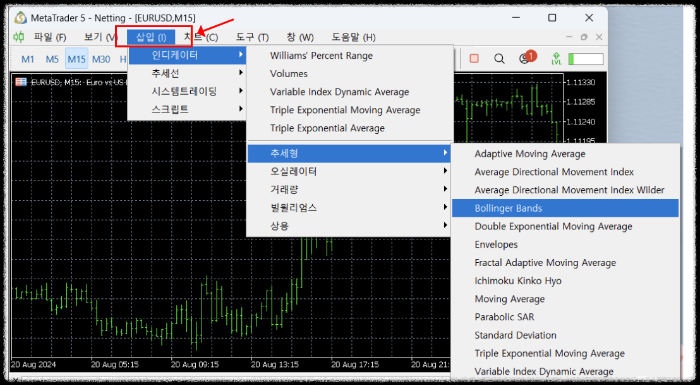The image size is (700, 385).
Task: Click time label 20 Aug 05:15
Action: click(115, 364)
